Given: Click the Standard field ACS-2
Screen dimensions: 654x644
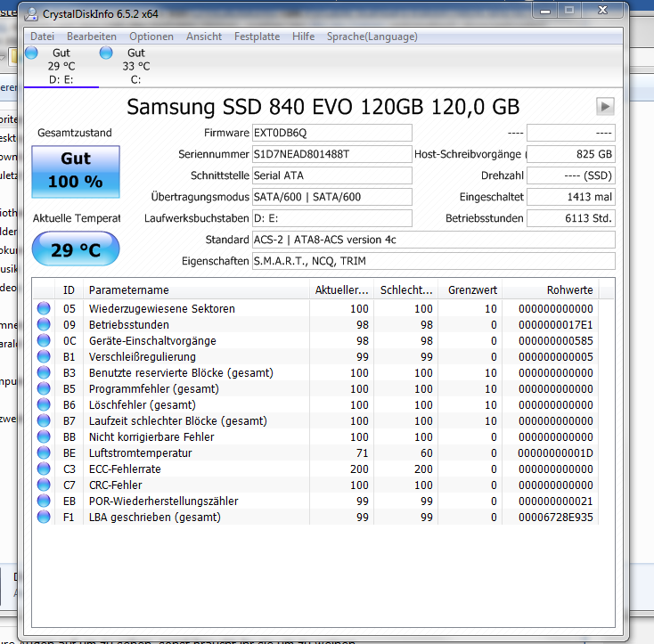Looking at the screenshot, I should 434,240.
